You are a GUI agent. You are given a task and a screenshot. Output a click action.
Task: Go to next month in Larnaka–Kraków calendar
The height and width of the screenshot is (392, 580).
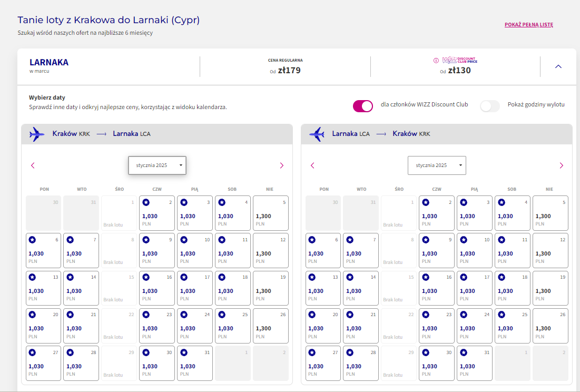coord(561,165)
